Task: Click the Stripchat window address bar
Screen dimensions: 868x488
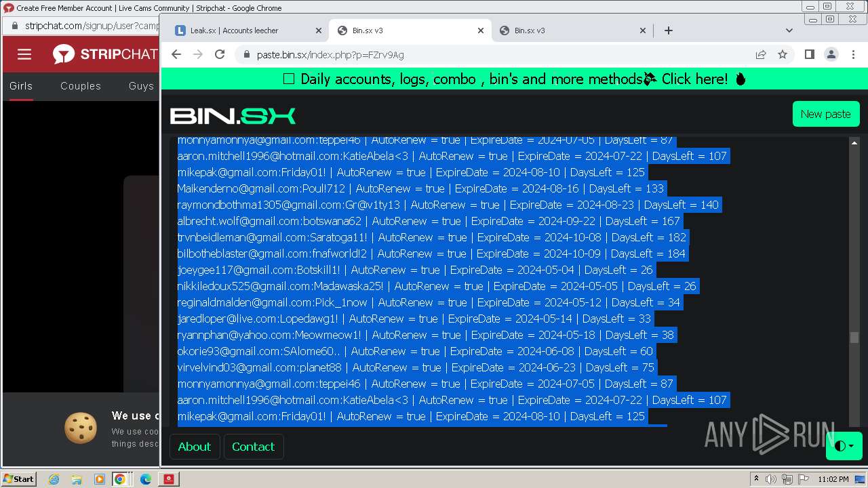Action: click(x=92, y=26)
